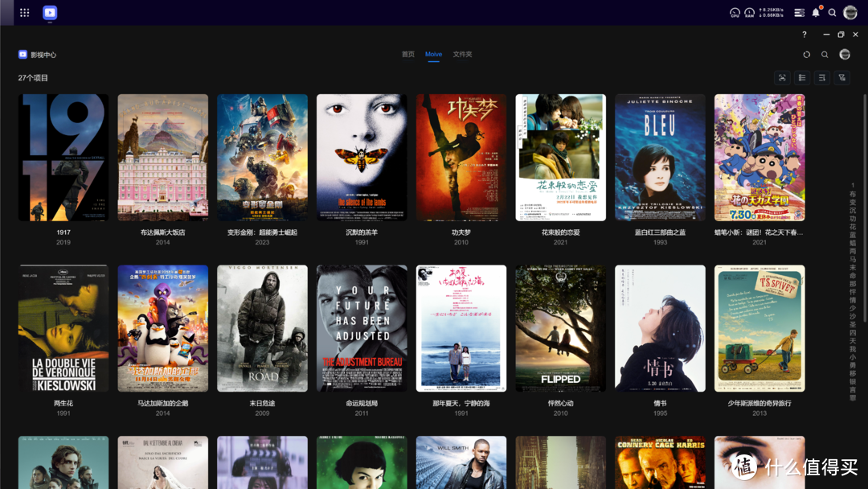This screenshot has height=489, width=868.
Task: Open the 蓝白红三部曲之蓝 poster
Action: (x=660, y=158)
